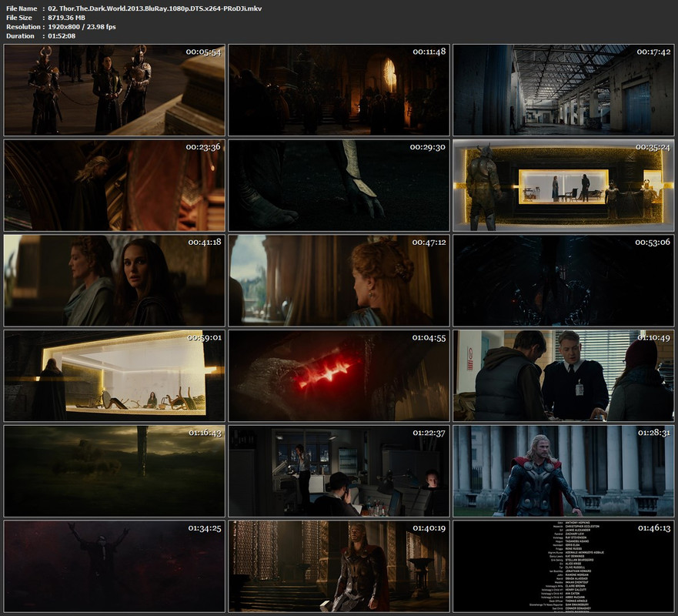Open the office scene thumbnail 01:10:49
This screenshot has height=616, width=678.
563,376
